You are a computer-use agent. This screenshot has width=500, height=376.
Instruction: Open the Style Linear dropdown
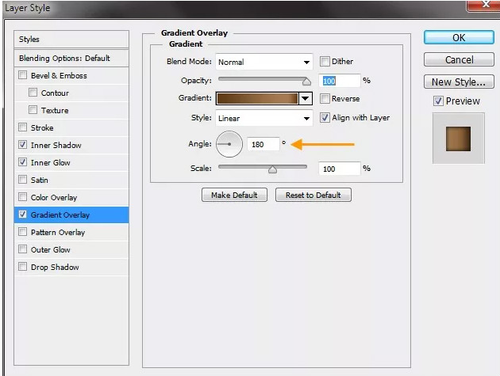(264, 118)
